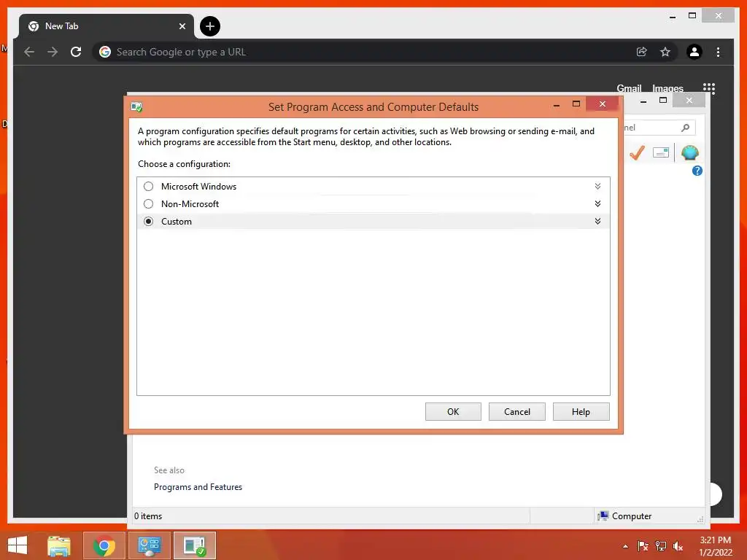The height and width of the screenshot is (560, 747).
Task: Open the Chrome three-dot menu
Action: tap(718, 52)
